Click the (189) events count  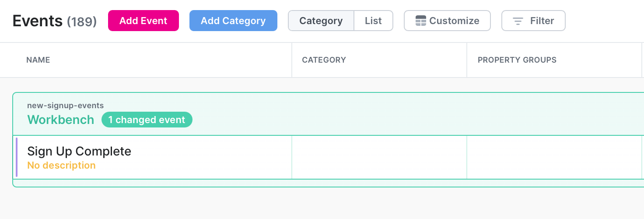pos(81,21)
